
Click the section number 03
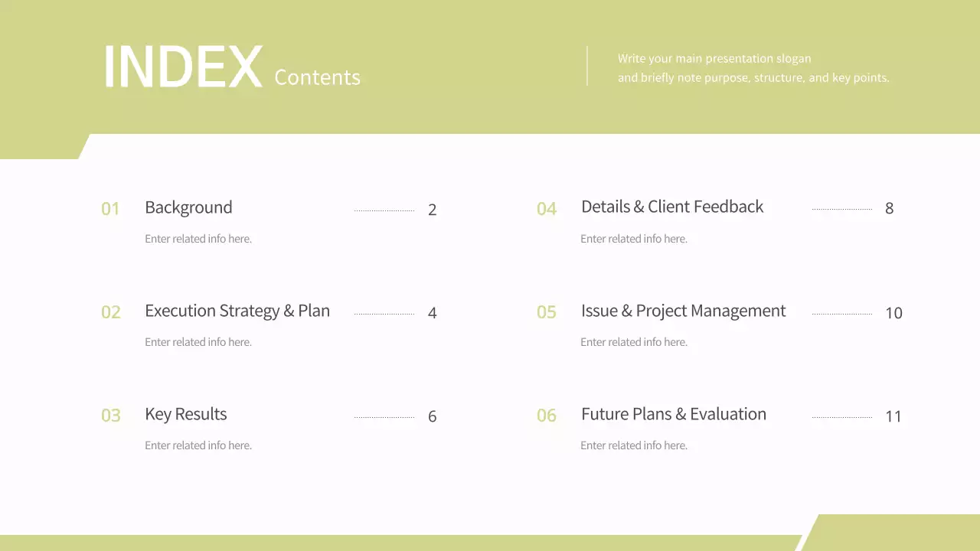(x=110, y=416)
